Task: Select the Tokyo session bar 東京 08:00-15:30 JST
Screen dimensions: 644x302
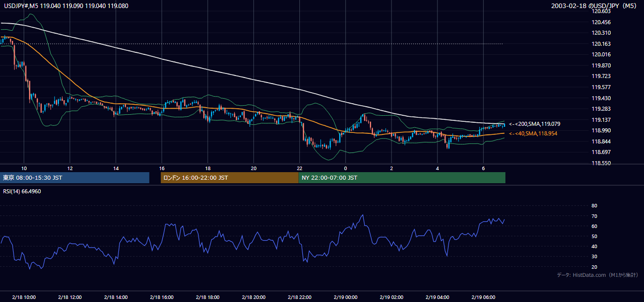Action: point(75,178)
